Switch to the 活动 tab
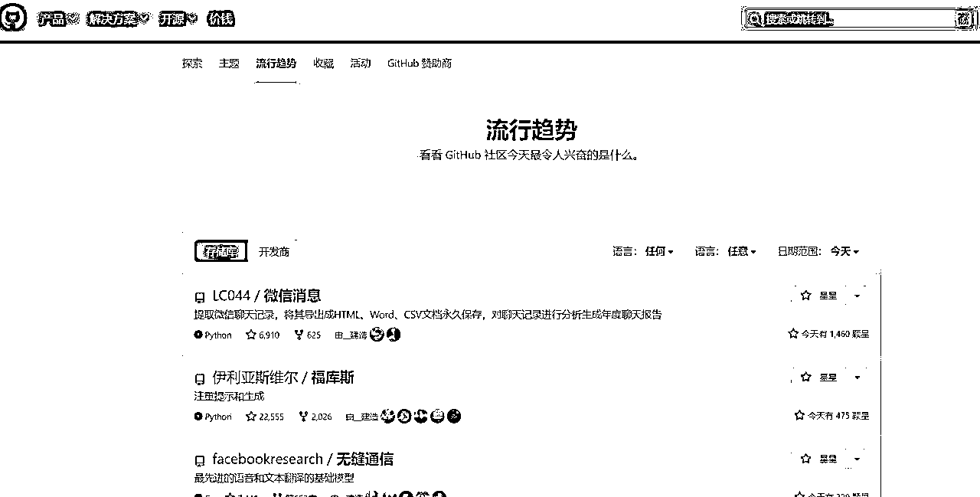The height and width of the screenshot is (497, 980). 361,64
